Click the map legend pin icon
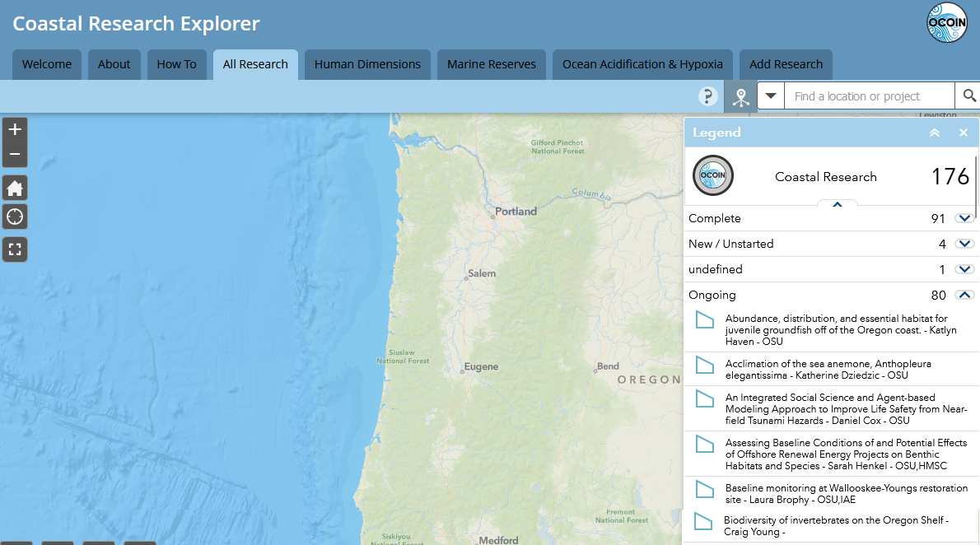 [741, 97]
